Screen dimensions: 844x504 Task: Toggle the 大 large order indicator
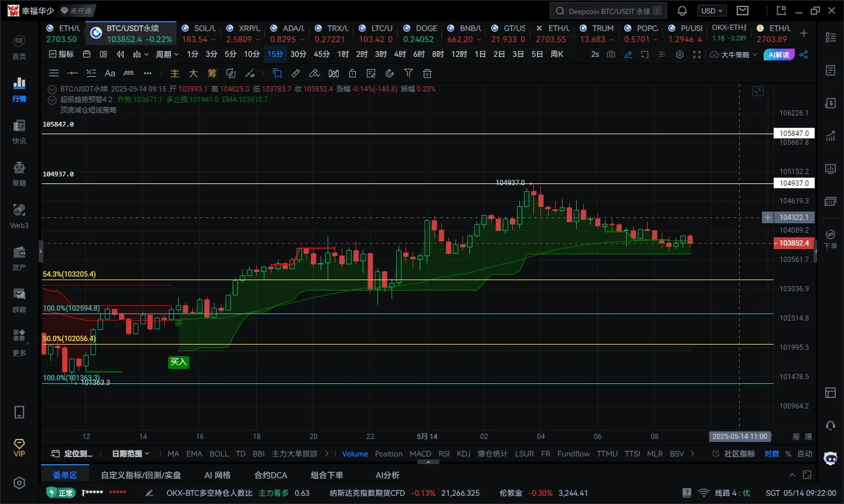tap(193, 73)
